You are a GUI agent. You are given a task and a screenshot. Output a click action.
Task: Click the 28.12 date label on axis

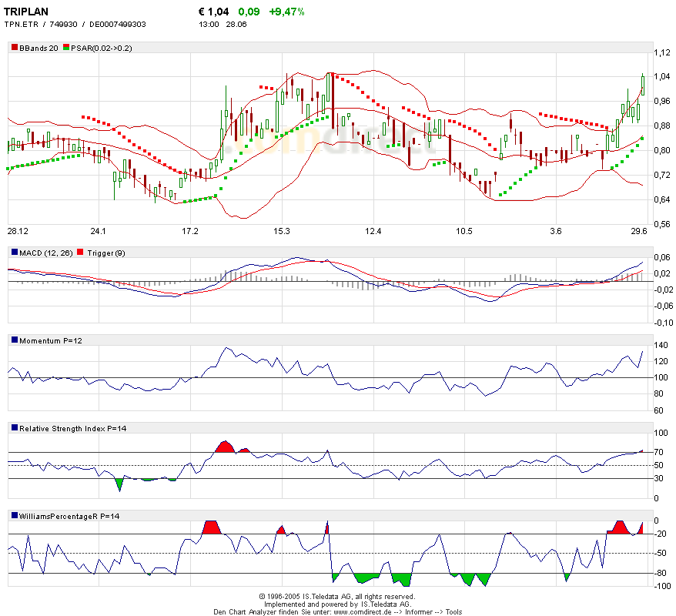click(18, 231)
